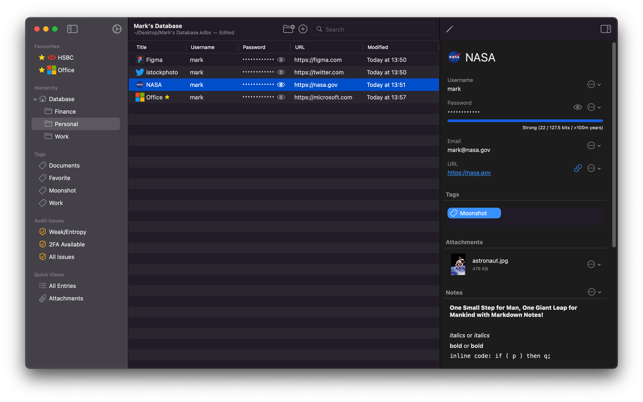The height and width of the screenshot is (402, 643).
Task: Click the search magnifier icon
Action: coord(319,29)
